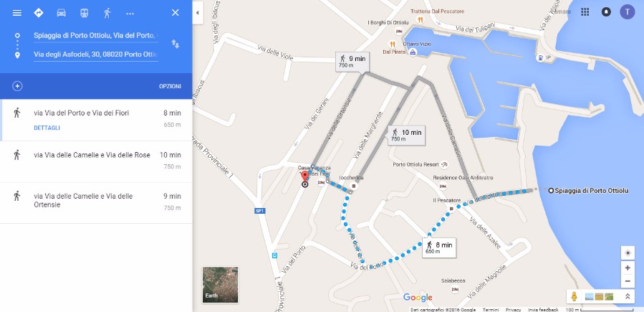The width and height of the screenshot is (644, 312).
Task: Collapse the side panel with the arrow
Action: coord(198,13)
